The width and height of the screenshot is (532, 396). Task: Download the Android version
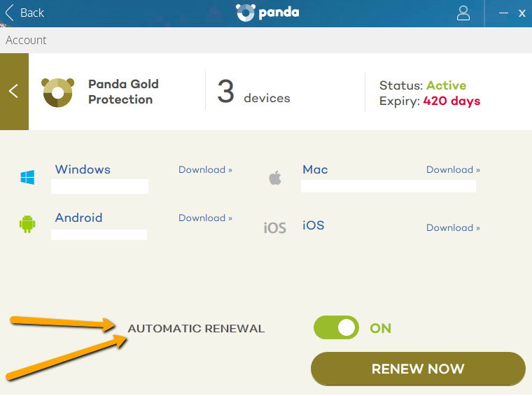point(206,218)
